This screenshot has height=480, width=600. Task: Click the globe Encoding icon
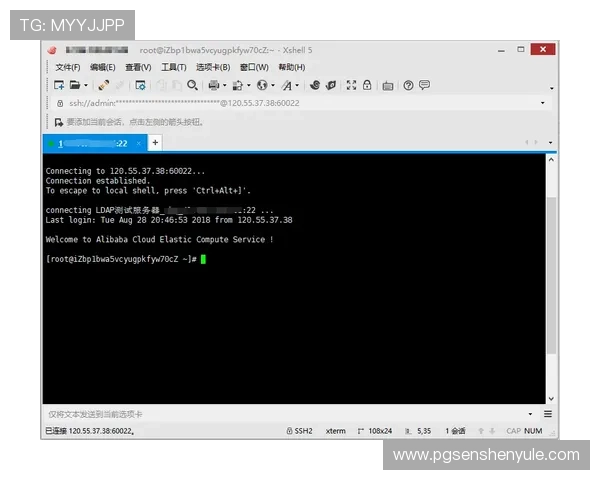tap(262, 85)
